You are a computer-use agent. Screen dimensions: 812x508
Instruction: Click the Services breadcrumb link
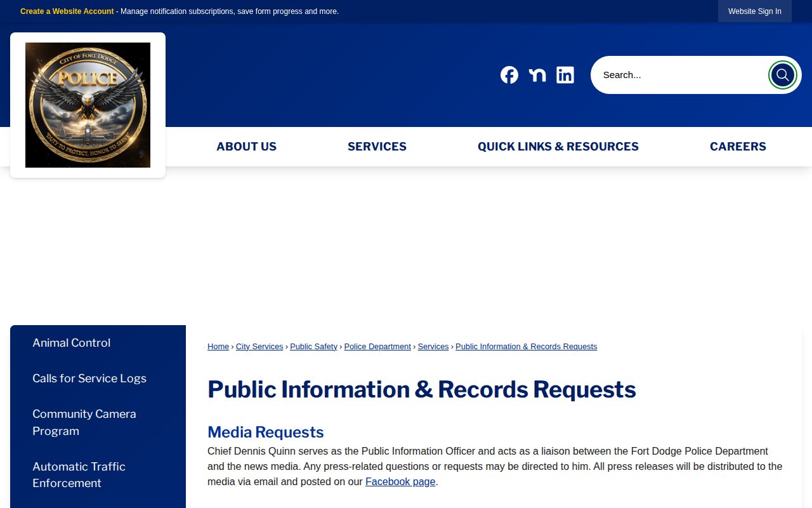433,347
